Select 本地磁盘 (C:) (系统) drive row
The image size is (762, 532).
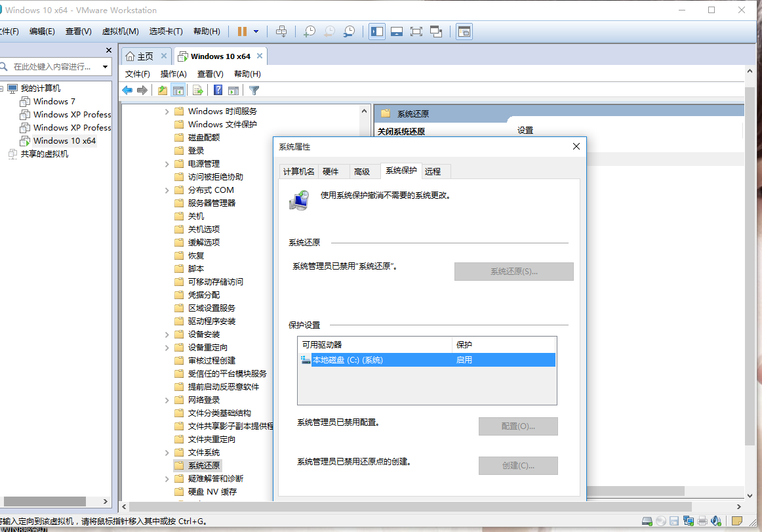click(427, 360)
